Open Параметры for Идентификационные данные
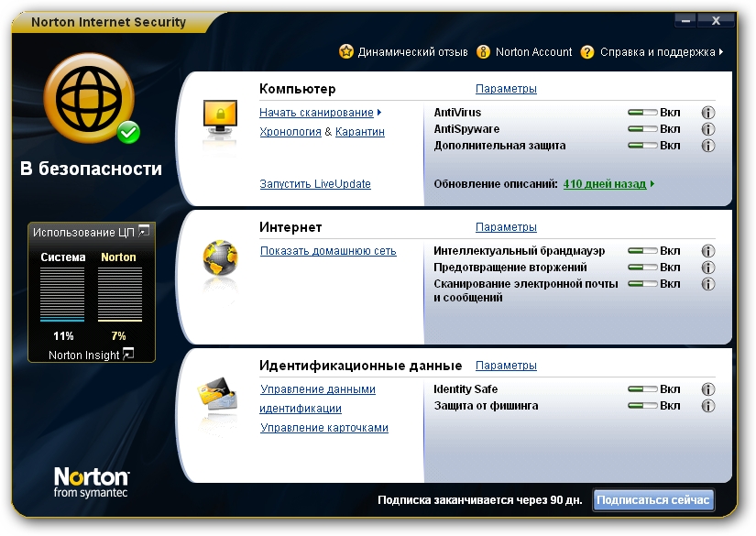 [x=506, y=366]
